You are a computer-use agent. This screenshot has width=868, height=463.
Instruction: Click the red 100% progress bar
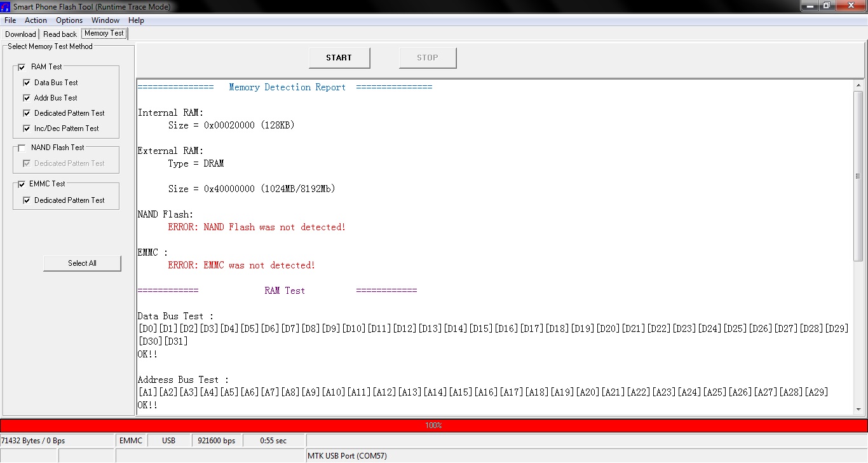[x=433, y=425]
